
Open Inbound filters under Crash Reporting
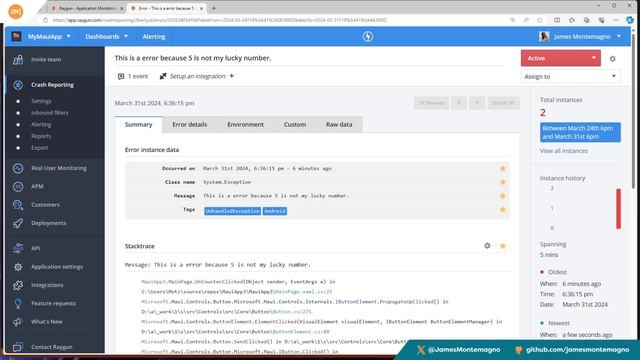(50, 113)
